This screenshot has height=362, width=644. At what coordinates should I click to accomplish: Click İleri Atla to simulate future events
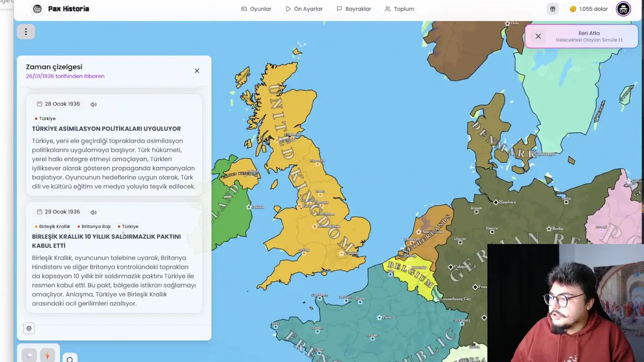tap(589, 36)
